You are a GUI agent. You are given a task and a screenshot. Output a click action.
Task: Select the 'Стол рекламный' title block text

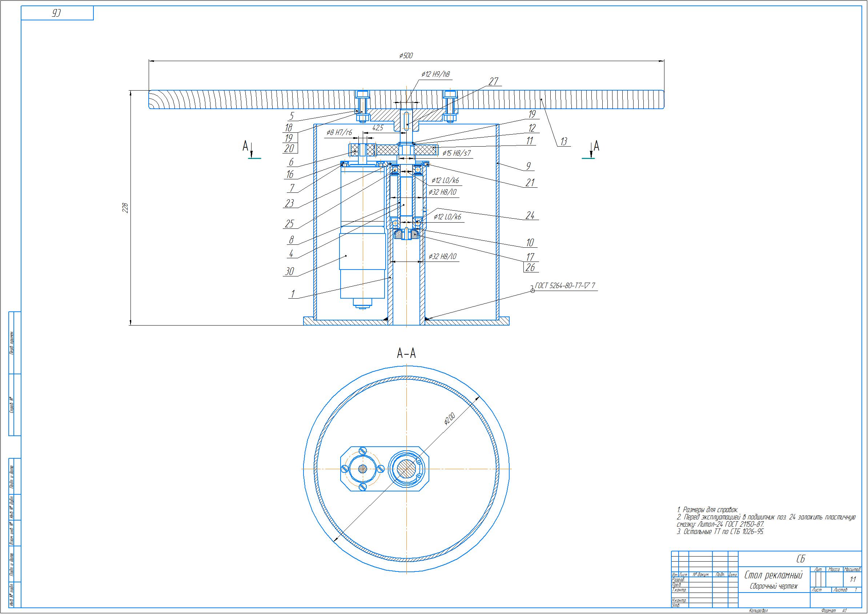click(773, 575)
